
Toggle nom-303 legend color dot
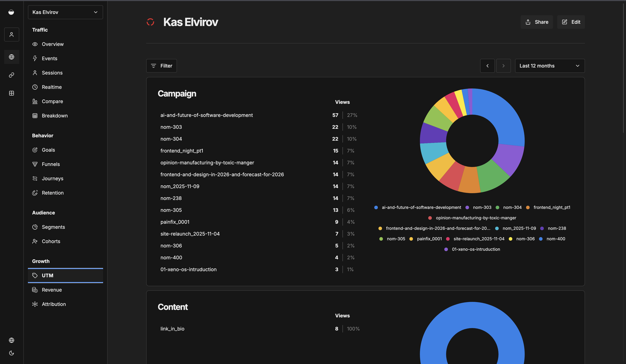(467, 207)
